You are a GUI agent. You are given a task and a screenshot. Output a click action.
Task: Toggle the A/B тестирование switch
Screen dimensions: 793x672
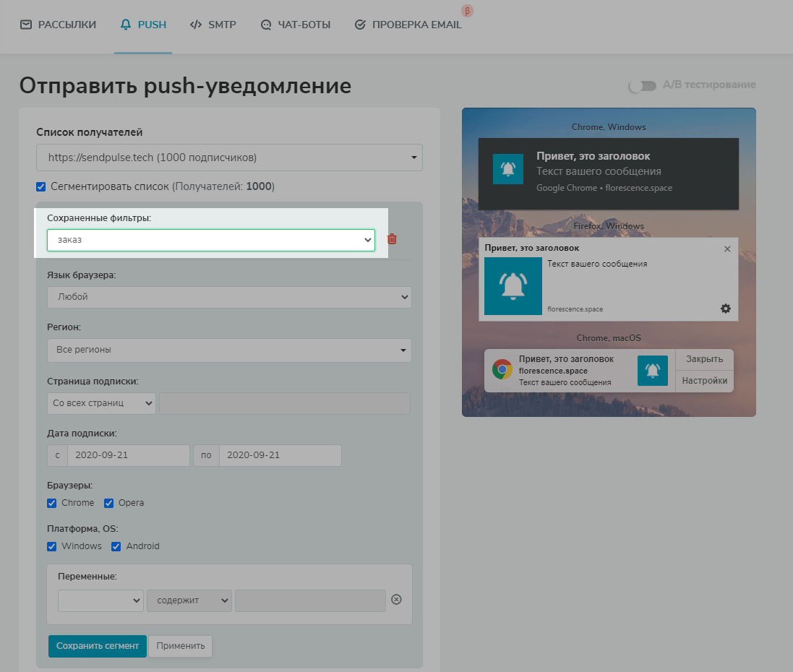pyautogui.click(x=643, y=85)
